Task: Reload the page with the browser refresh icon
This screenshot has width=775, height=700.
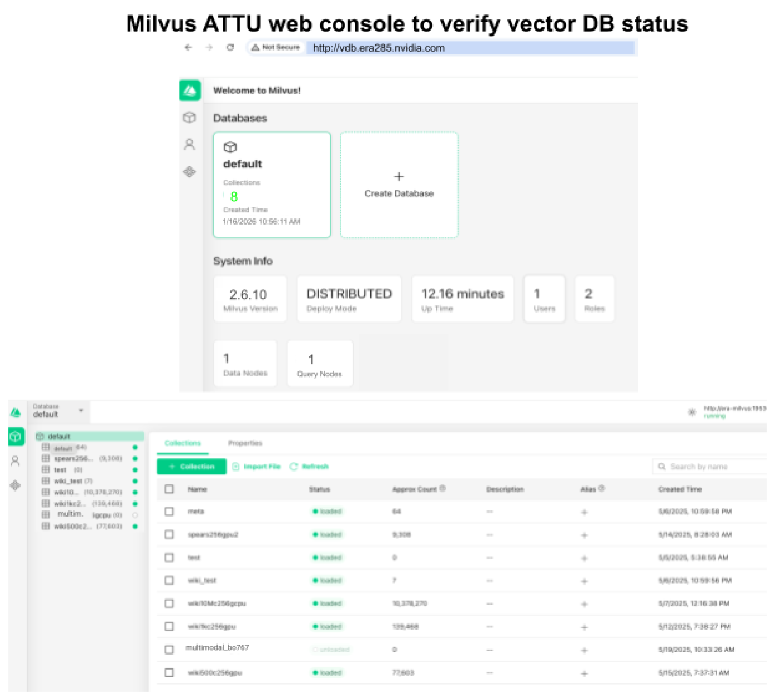Action: 230,47
